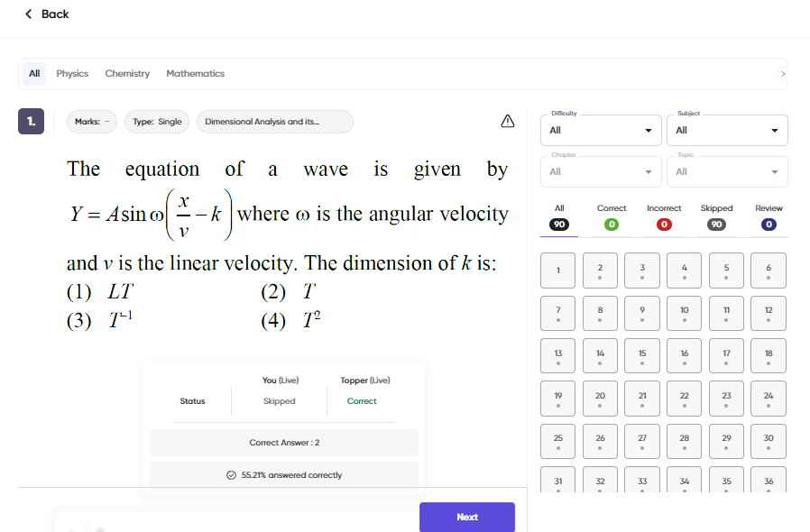Click option (4) T² answer
This screenshot has width=810, height=532.
click(290, 320)
